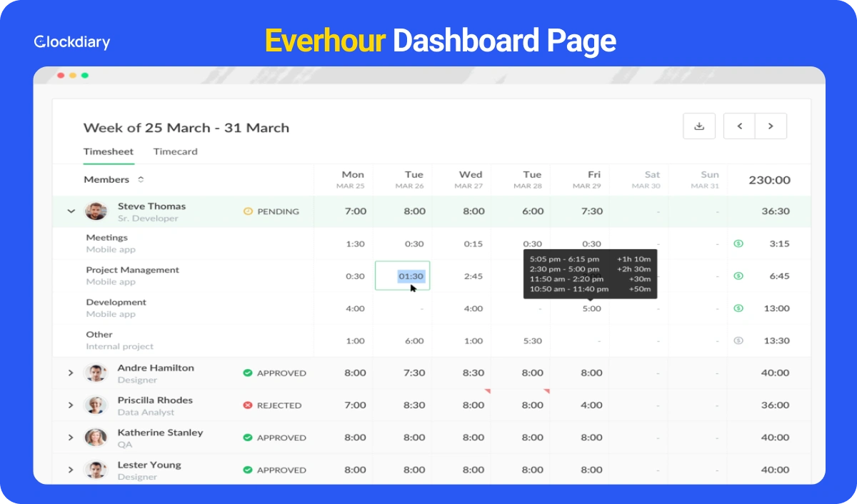Click Lester Young name
Viewport: 857px width, 504px height.
tap(149, 465)
